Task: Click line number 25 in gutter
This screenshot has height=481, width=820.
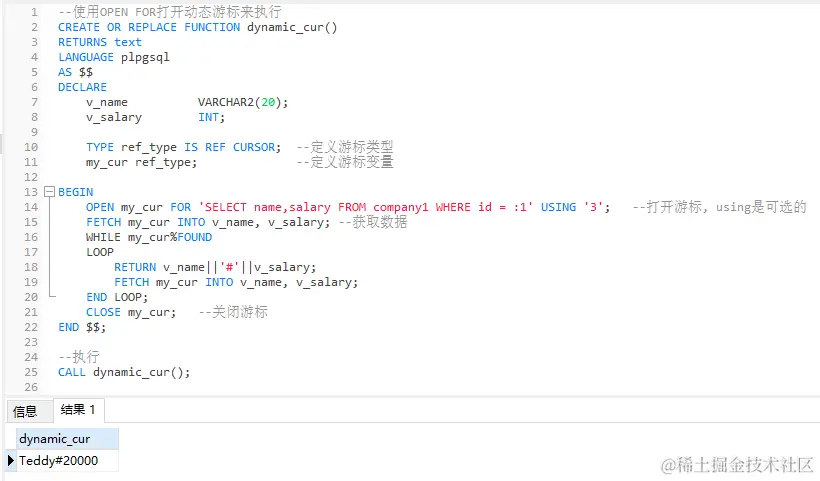Action: (31, 372)
